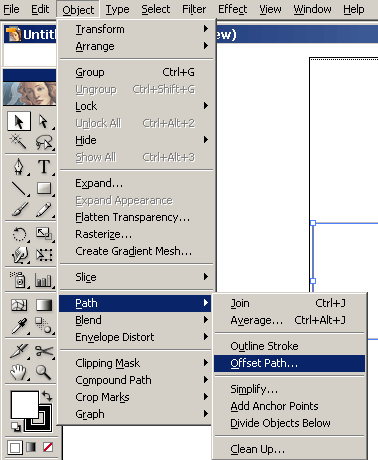Image resolution: width=378 pixels, height=460 pixels.
Task: Reset to default fill and stroke
Action: click(15, 426)
